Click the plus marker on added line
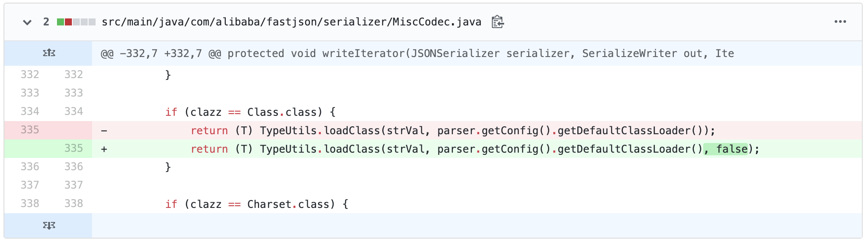The width and height of the screenshot is (868, 243). [x=104, y=149]
